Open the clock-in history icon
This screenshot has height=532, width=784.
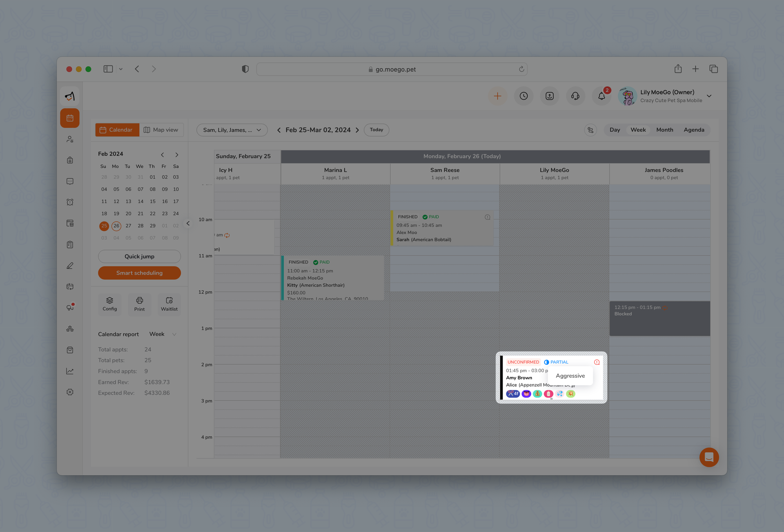pyautogui.click(x=524, y=96)
